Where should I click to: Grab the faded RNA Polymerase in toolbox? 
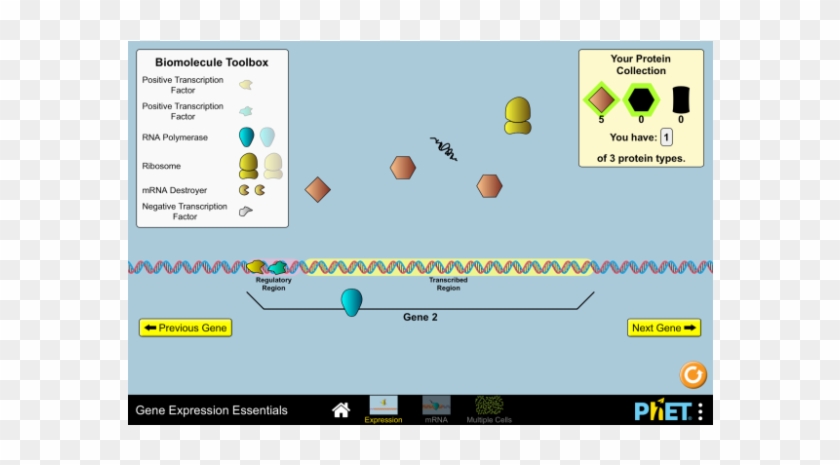tap(267, 137)
